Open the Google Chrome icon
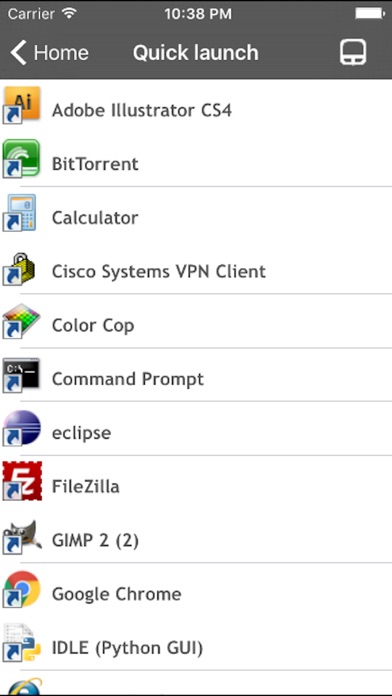Viewport: 392px width, 696px height. click(22, 589)
